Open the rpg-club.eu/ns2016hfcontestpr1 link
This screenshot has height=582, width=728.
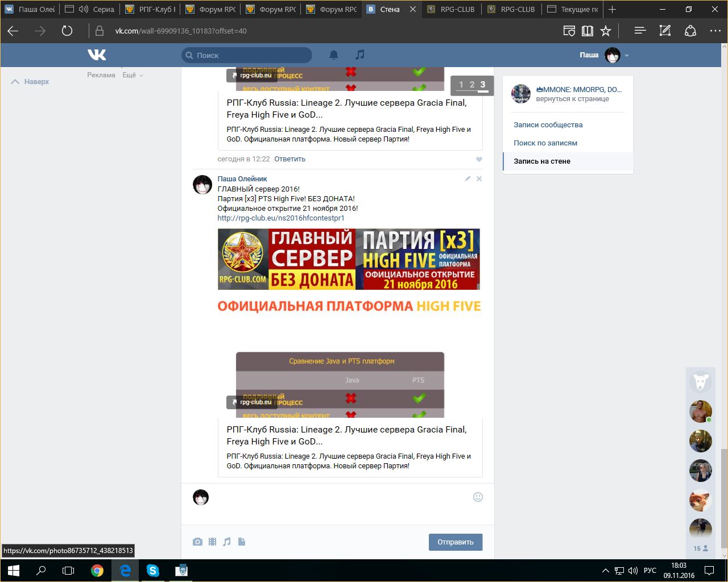pos(281,218)
